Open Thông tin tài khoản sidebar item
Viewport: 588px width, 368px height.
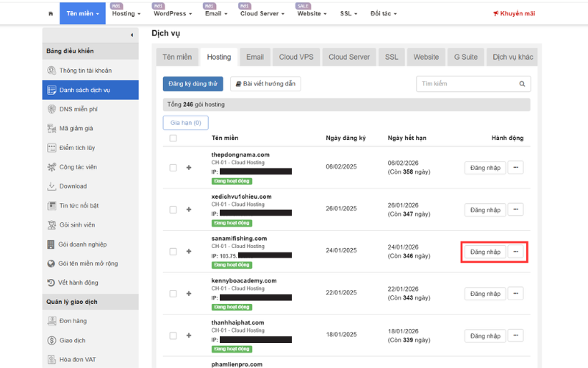point(90,71)
